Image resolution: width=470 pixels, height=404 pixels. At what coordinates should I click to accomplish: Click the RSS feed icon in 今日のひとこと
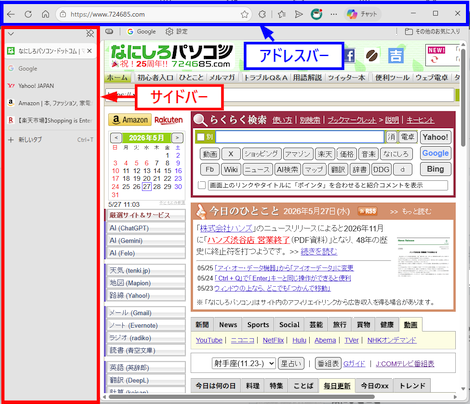[367, 211]
